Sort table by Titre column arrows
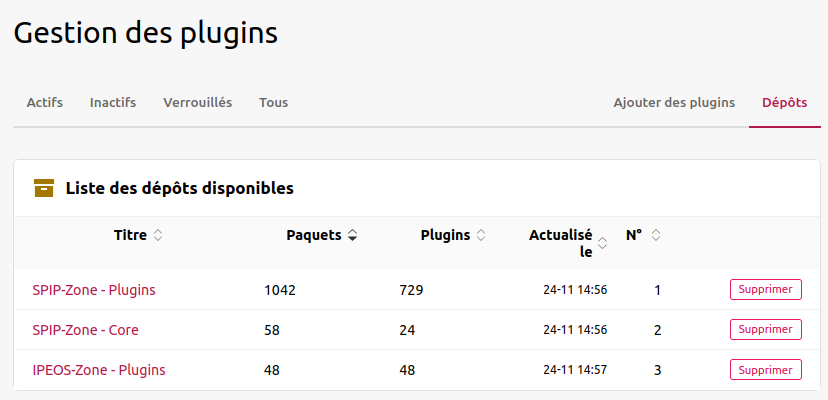 point(158,236)
